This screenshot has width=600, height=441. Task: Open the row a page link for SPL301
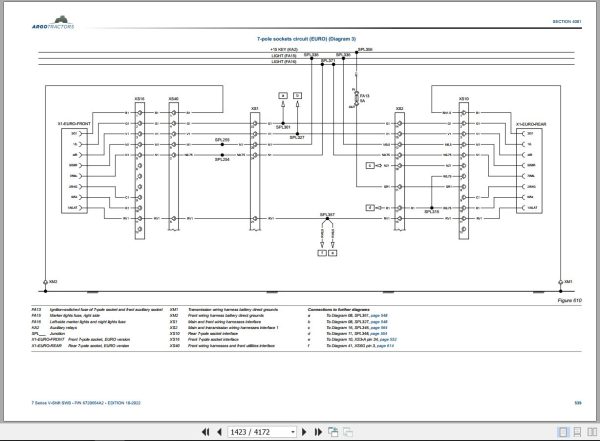[x=379, y=316]
